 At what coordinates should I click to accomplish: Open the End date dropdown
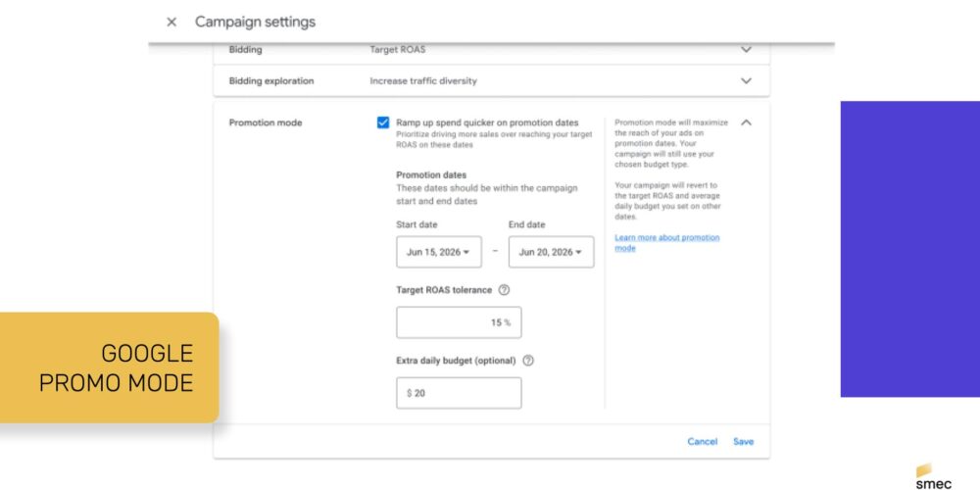tap(551, 252)
